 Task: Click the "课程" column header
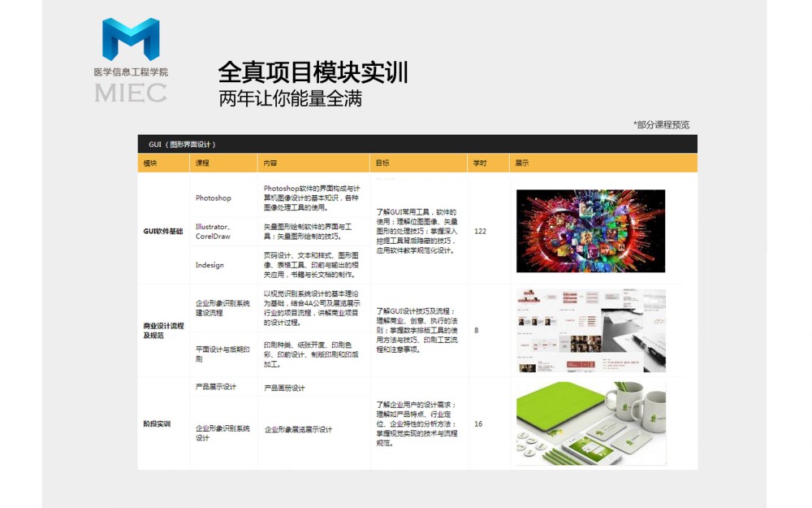pyautogui.click(x=223, y=163)
